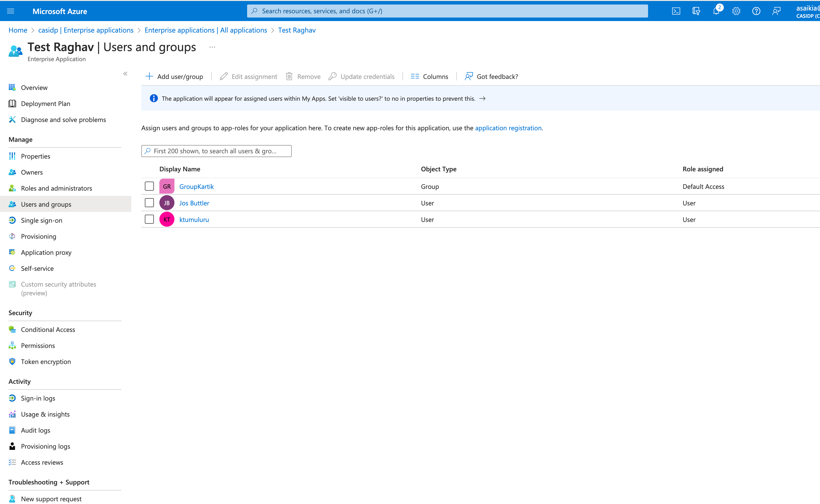Open the directories and subscriptions filter icon

(696, 11)
